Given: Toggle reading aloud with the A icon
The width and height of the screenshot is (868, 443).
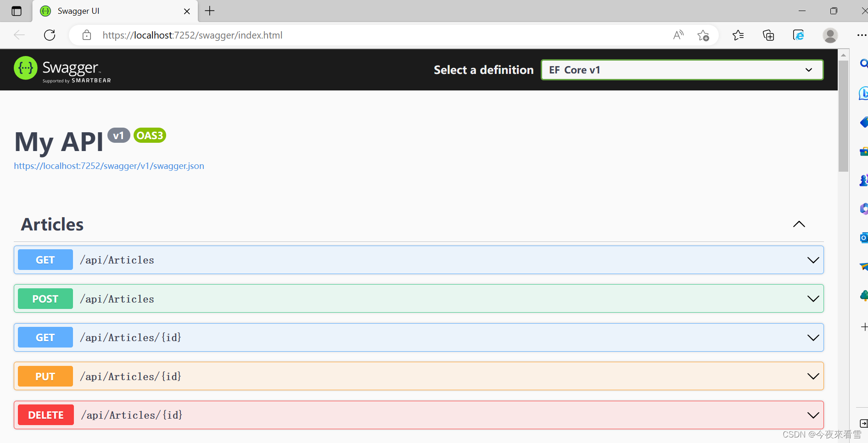Looking at the screenshot, I should click(x=678, y=35).
